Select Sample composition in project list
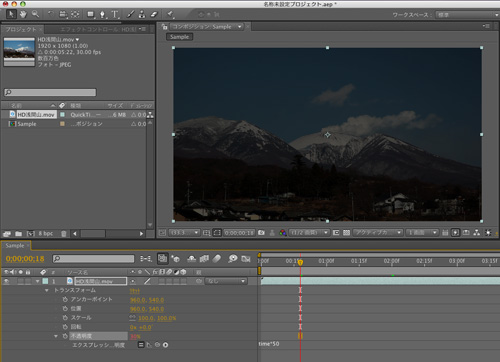This screenshot has height=362, width=500. click(27, 124)
